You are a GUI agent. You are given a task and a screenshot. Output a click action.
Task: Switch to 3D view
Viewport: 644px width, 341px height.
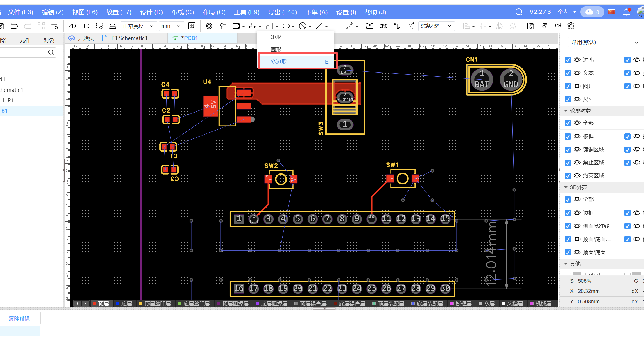tap(85, 26)
